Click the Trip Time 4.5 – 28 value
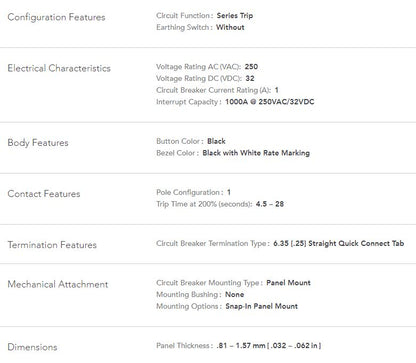Image resolution: width=416 pixels, height=363 pixels. click(270, 204)
